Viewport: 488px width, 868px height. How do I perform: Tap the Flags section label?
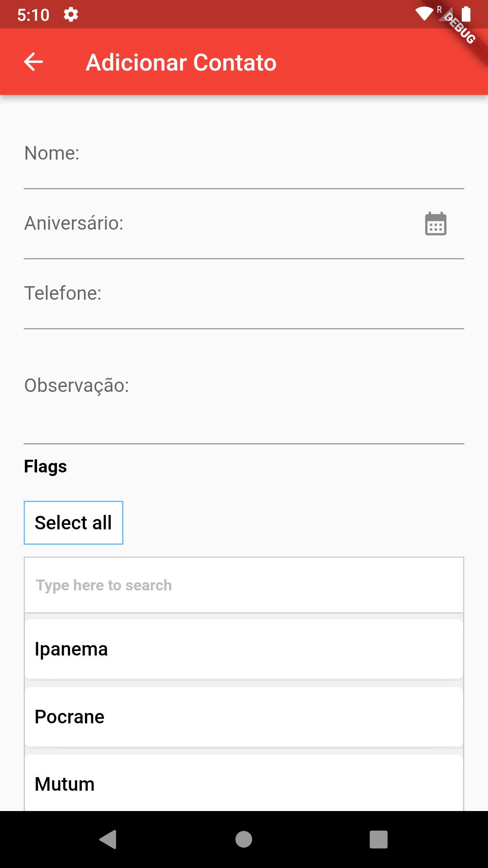pyautogui.click(x=45, y=467)
